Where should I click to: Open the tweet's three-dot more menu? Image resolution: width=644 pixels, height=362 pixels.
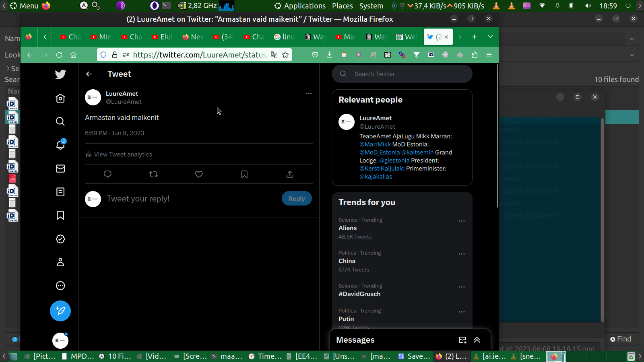pos(309,93)
